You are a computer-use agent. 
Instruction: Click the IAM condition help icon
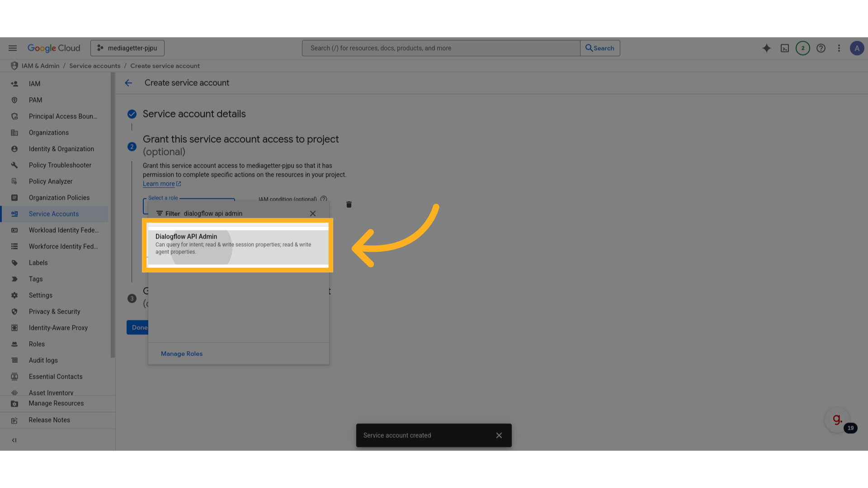coord(324,199)
